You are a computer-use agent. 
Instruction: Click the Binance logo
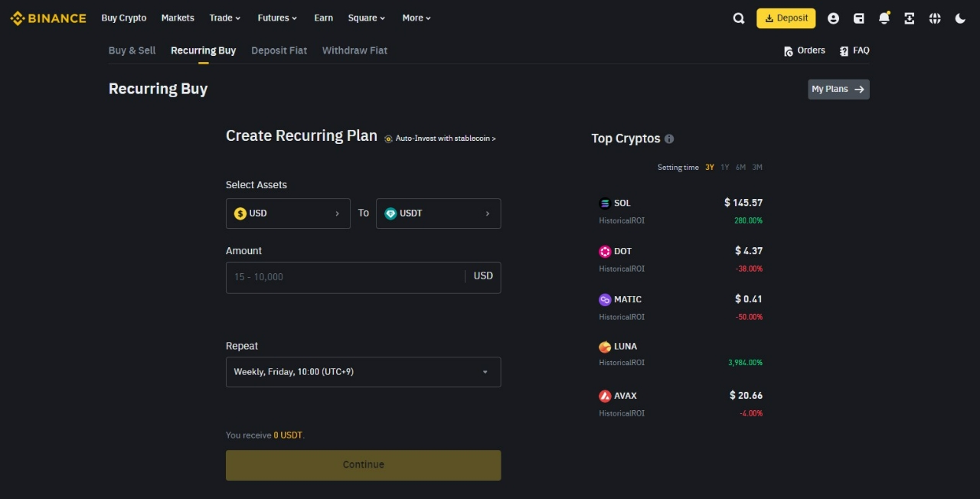[48, 18]
